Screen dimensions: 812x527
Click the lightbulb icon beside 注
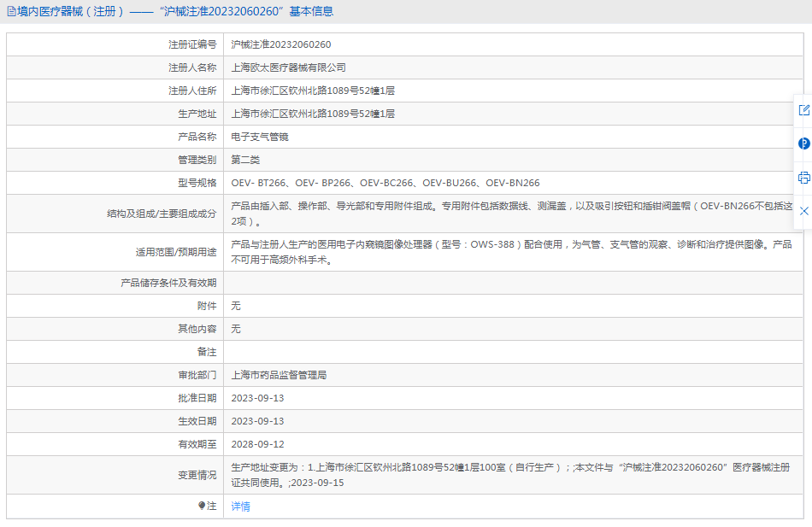point(202,506)
